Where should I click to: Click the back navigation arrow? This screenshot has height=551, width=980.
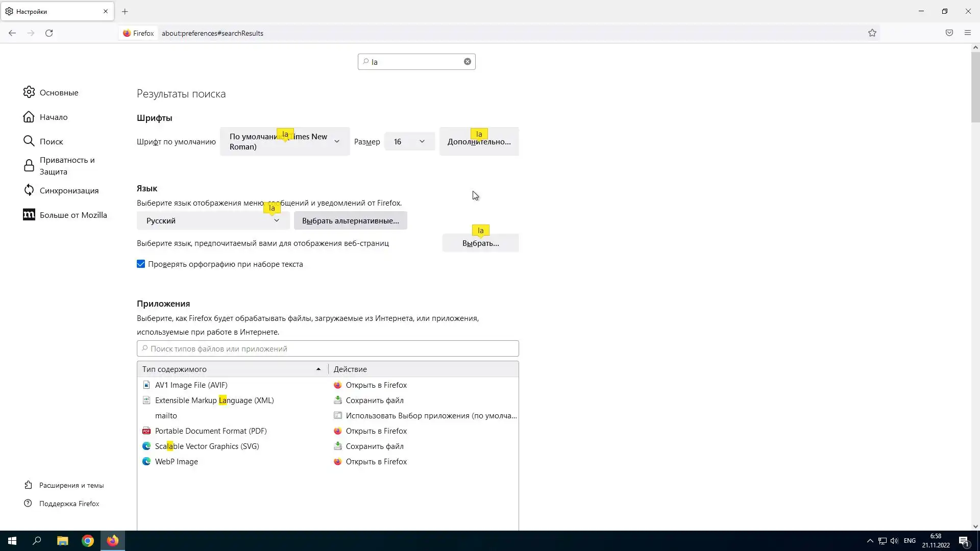12,33
